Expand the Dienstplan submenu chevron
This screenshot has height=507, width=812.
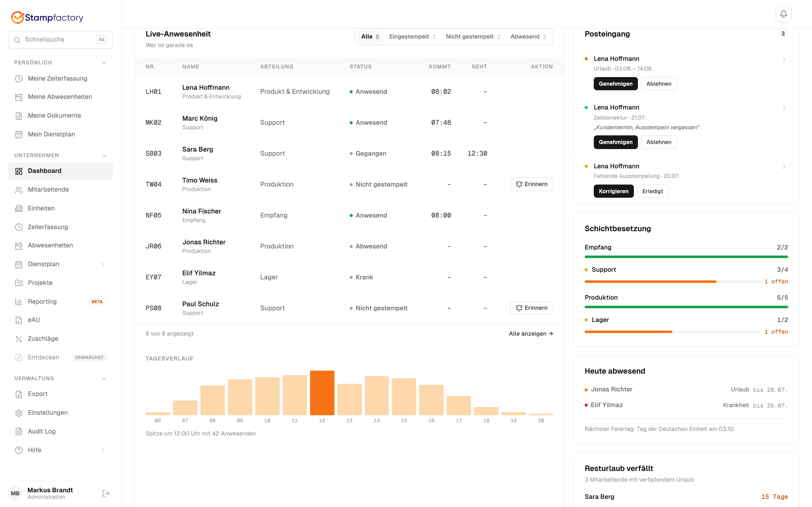[103, 264]
